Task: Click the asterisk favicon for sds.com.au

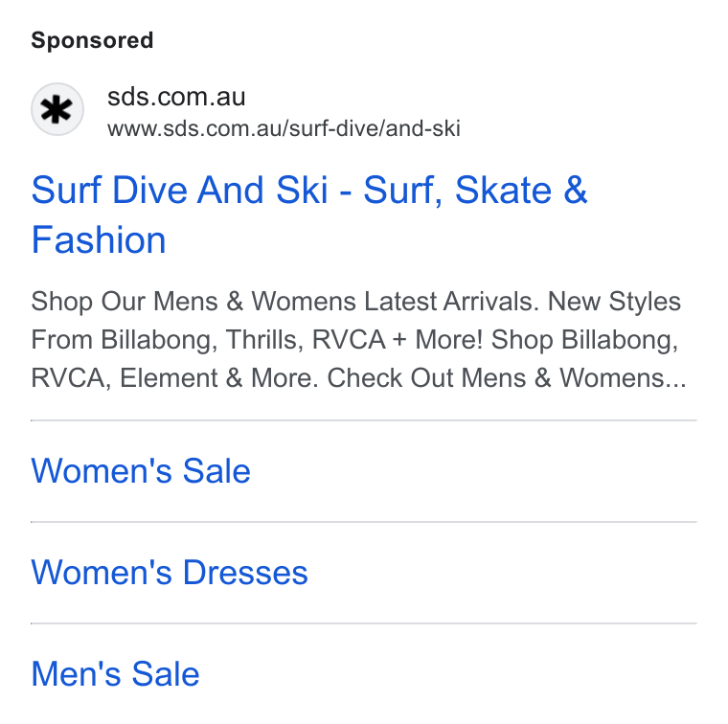Action: 57,109
